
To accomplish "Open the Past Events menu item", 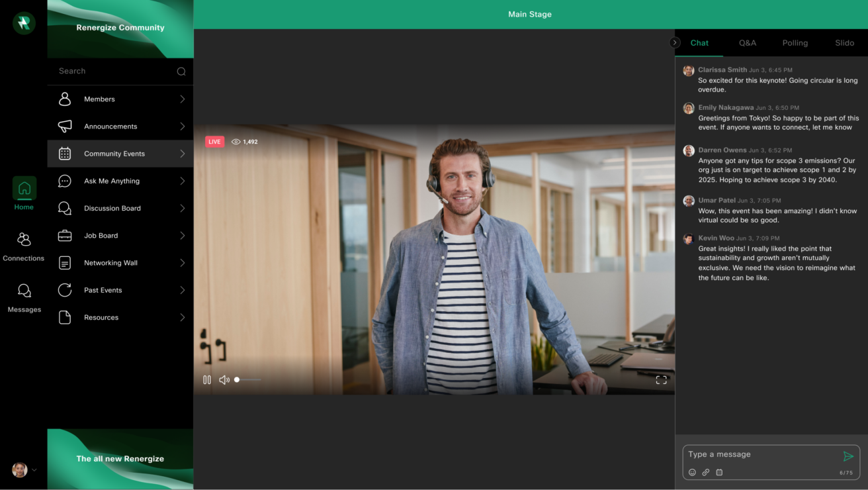I will coord(120,290).
